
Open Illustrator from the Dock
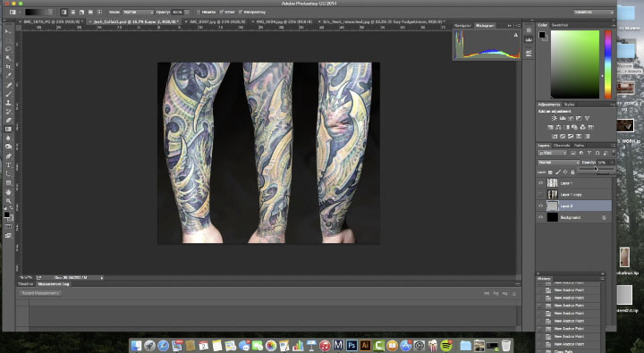point(365,345)
